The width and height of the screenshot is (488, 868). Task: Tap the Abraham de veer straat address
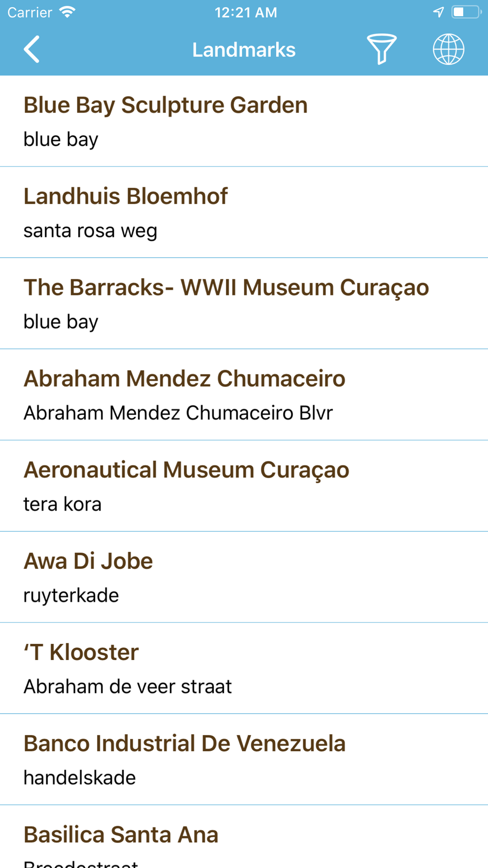tap(127, 687)
